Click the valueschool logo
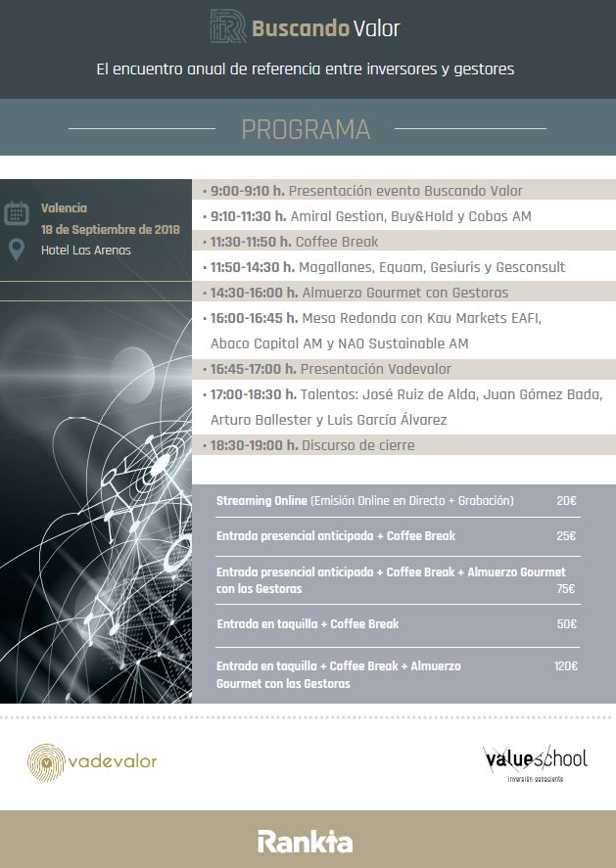The height and width of the screenshot is (868, 616). point(535,763)
